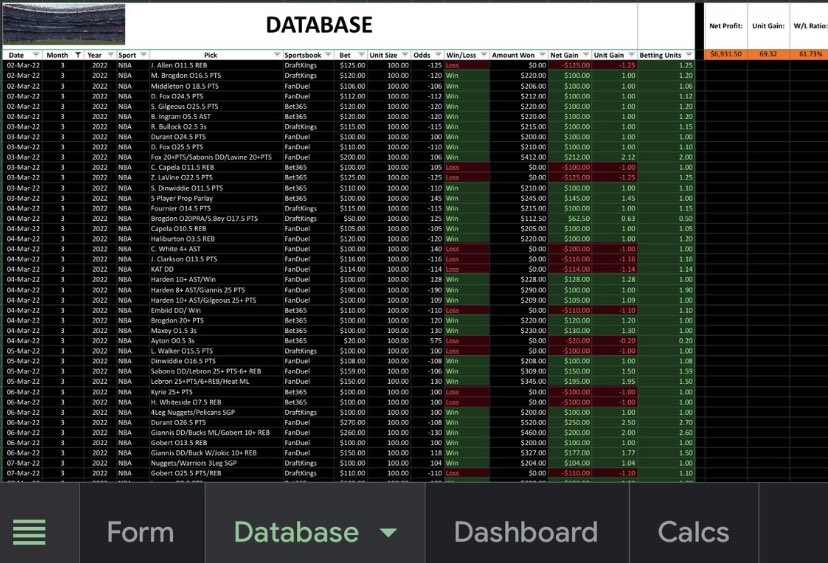Select the pick cell 'Gobert O25.5 PTS/REB'
Screen dimensions: 828x563
click(215, 473)
